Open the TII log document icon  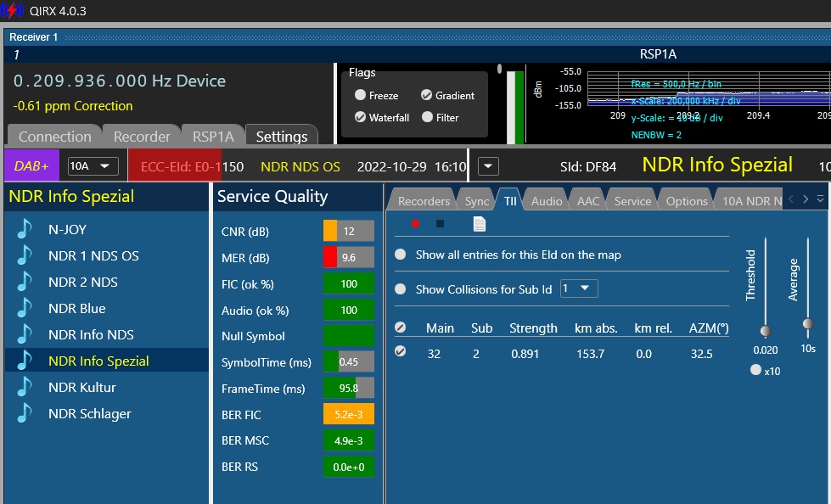point(479,224)
